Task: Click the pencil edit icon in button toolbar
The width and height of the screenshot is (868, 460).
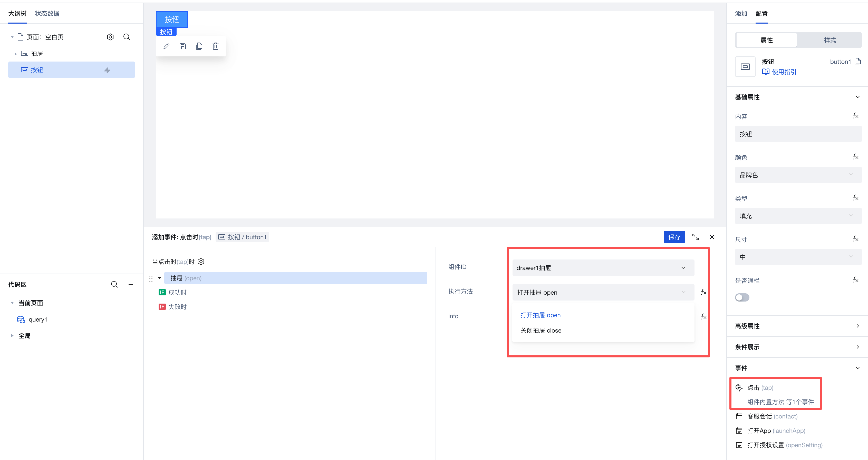Action: coord(166,46)
